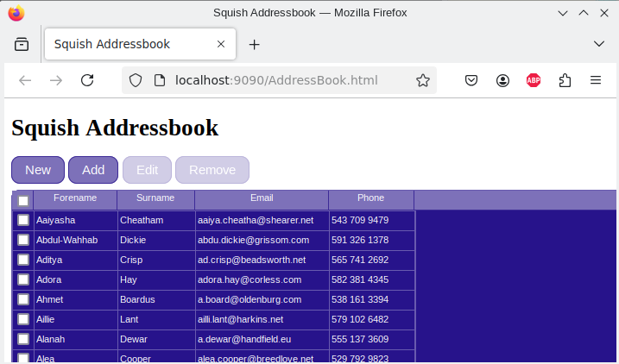This screenshot has width=619, height=364.
Task: Click the Phone column header
Action: tap(370, 200)
